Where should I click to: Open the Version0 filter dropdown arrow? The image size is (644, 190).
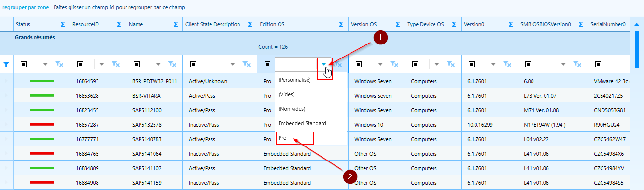(x=493, y=64)
